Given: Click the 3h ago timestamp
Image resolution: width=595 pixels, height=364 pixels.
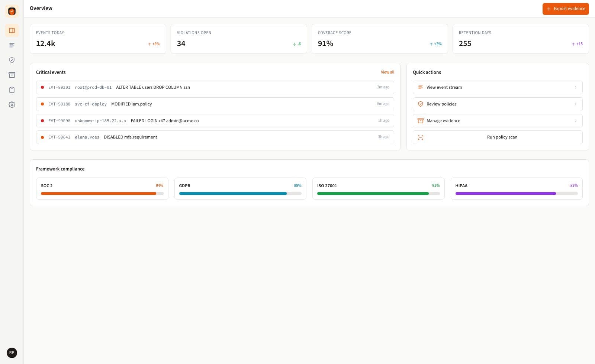Looking at the screenshot, I should [x=384, y=137].
